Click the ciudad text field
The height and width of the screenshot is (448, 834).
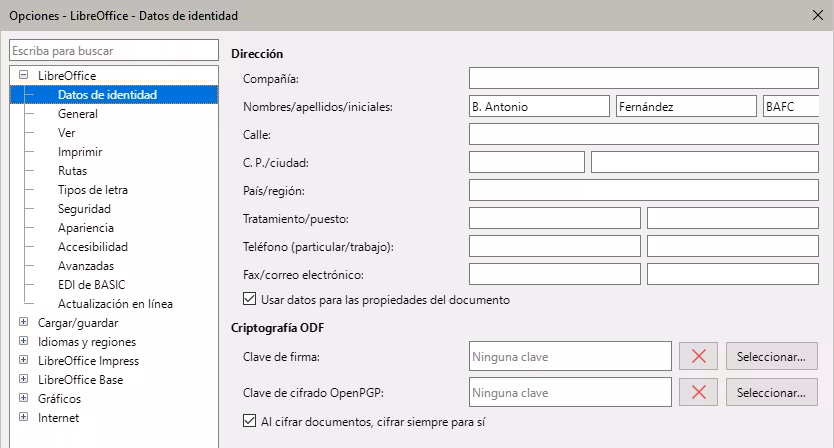[x=705, y=162]
